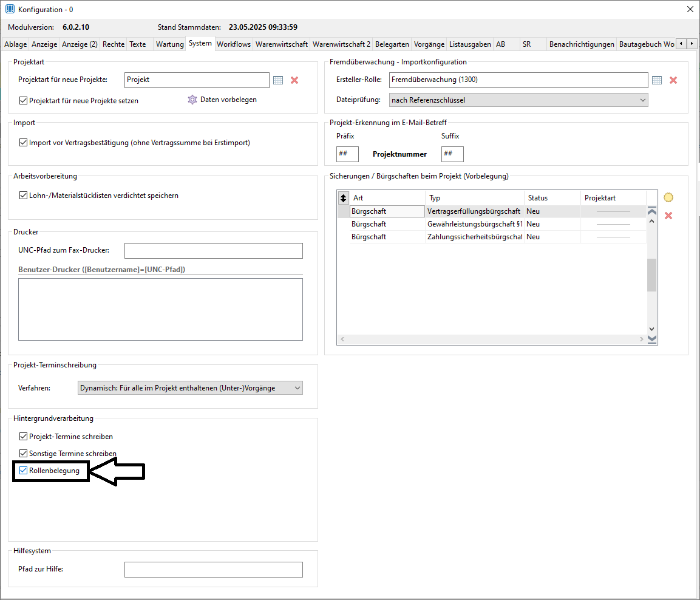Image resolution: width=700 pixels, height=600 pixels.
Task: Toggle the Rollenbelegung checkbox
Action: (x=23, y=470)
